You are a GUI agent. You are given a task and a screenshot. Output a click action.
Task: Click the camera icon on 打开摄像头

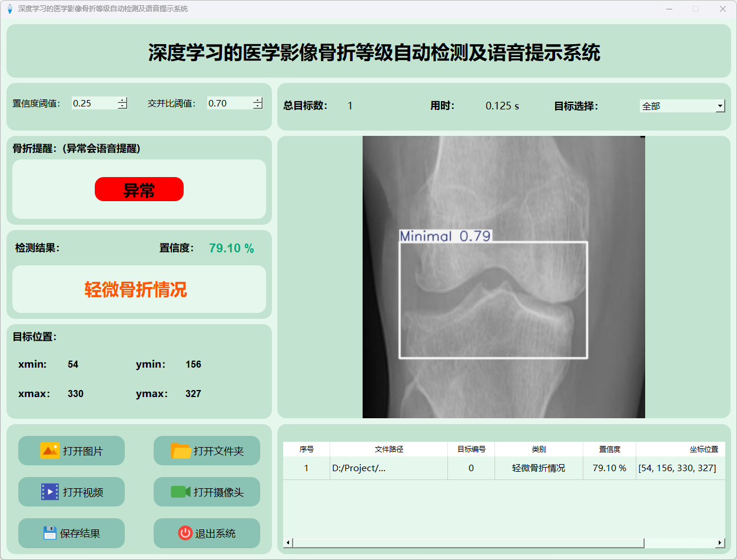(181, 492)
